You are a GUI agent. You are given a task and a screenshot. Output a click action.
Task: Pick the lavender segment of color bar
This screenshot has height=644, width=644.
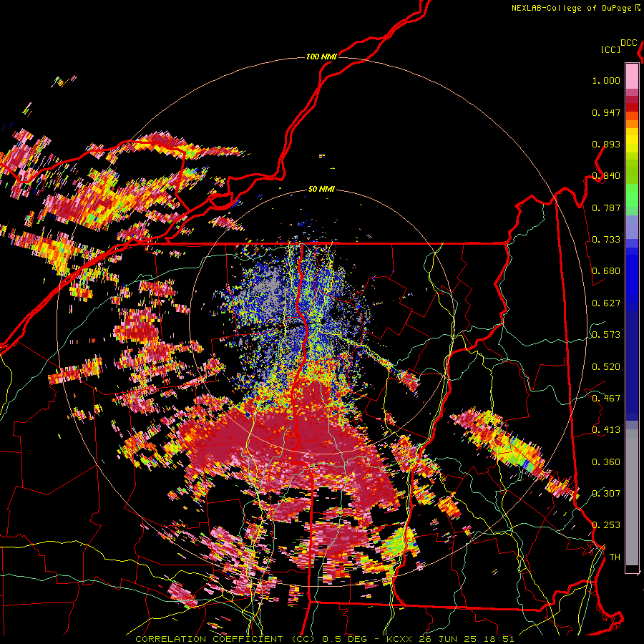[x=632, y=227]
